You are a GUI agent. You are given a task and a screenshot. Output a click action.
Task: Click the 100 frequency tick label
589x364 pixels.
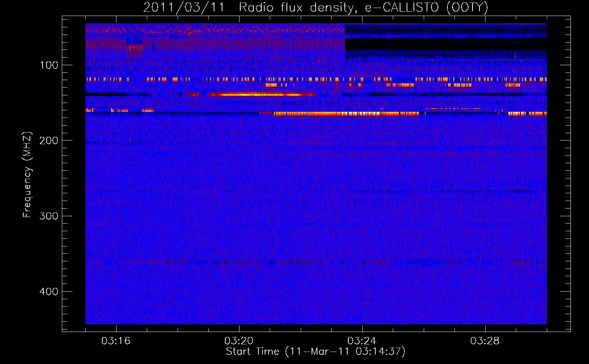tap(49, 65)
